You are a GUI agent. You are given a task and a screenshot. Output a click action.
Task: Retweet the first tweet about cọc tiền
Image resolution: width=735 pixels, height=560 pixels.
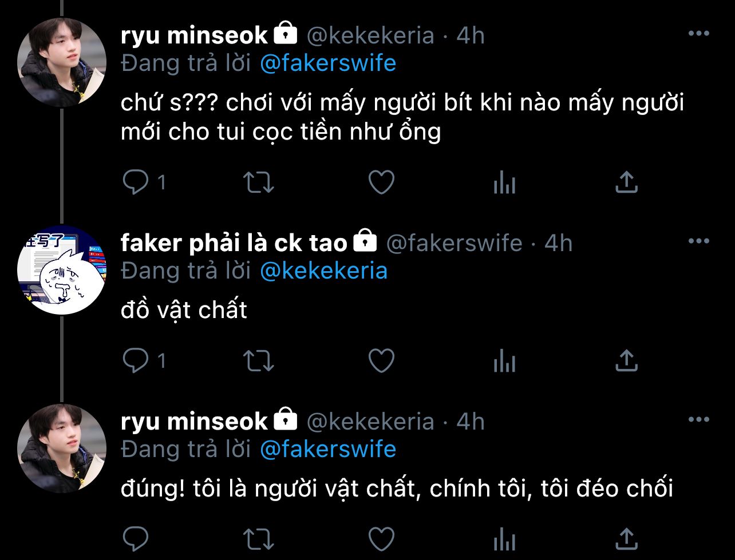coord(259,182)
